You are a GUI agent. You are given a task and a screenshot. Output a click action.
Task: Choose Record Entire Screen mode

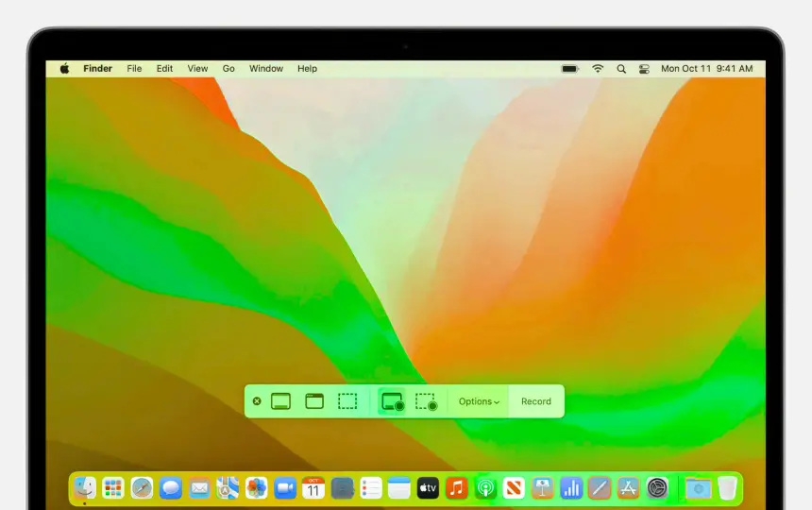click(392, 401)
